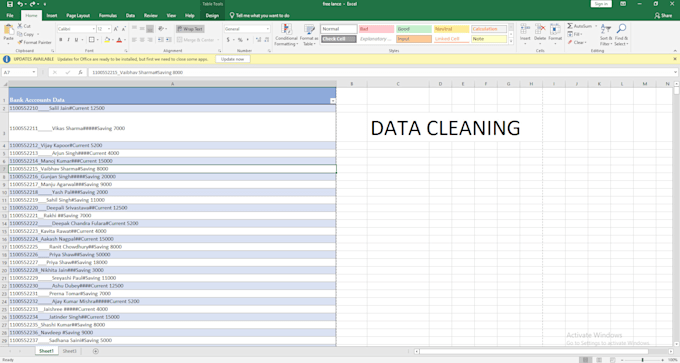This screenshot has height=363, width=680.
Task: Align text to the left
Action: click(134, 40)
